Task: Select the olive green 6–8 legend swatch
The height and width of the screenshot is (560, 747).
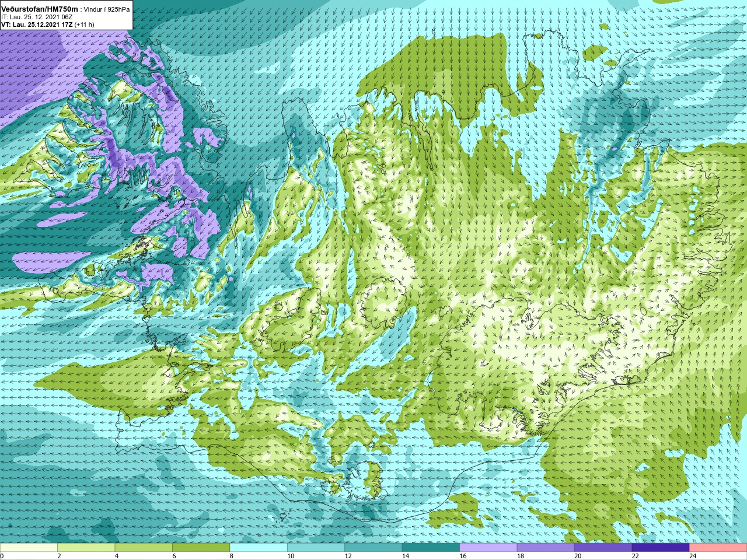Action: tap(201, 548)
